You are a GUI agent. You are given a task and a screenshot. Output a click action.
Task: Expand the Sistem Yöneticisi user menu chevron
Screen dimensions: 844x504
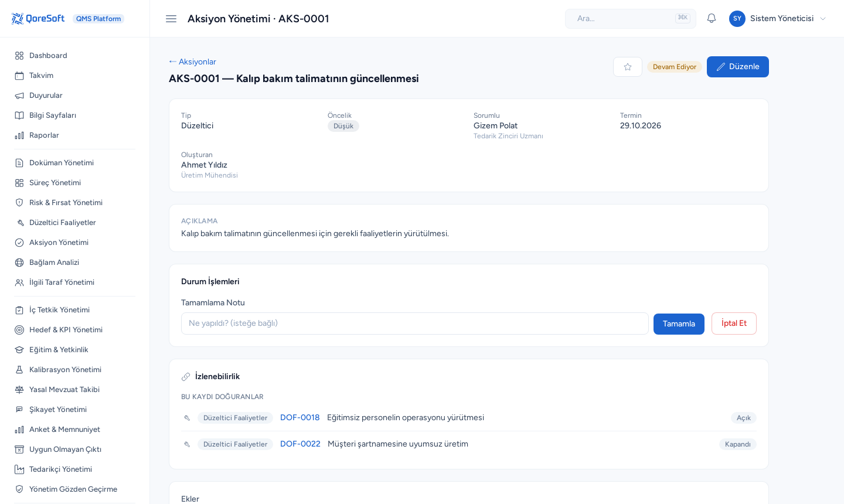point(823,19)
